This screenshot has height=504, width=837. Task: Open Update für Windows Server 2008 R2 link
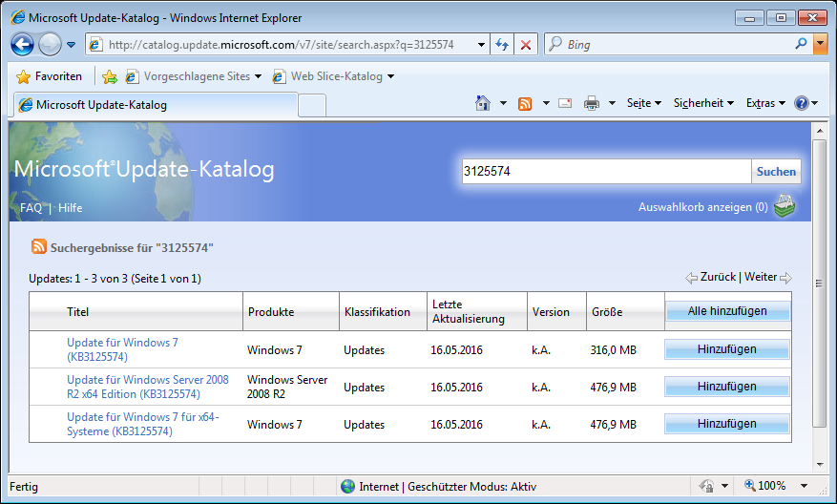coord(148,388)
